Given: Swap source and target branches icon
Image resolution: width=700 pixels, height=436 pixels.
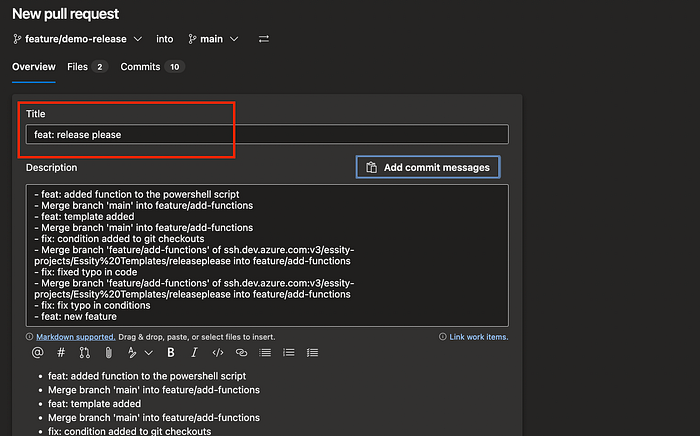Looking at the screenshot, I should (264, 39).
